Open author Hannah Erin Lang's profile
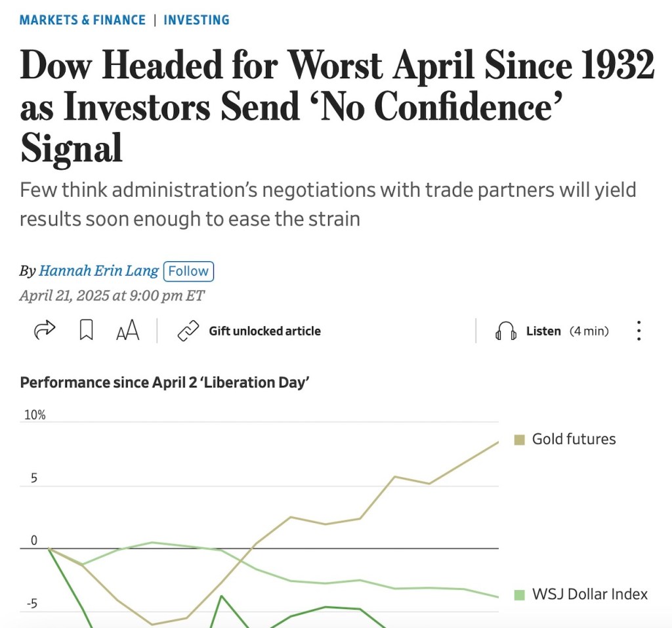672x628 pixels. click(98, 271)
